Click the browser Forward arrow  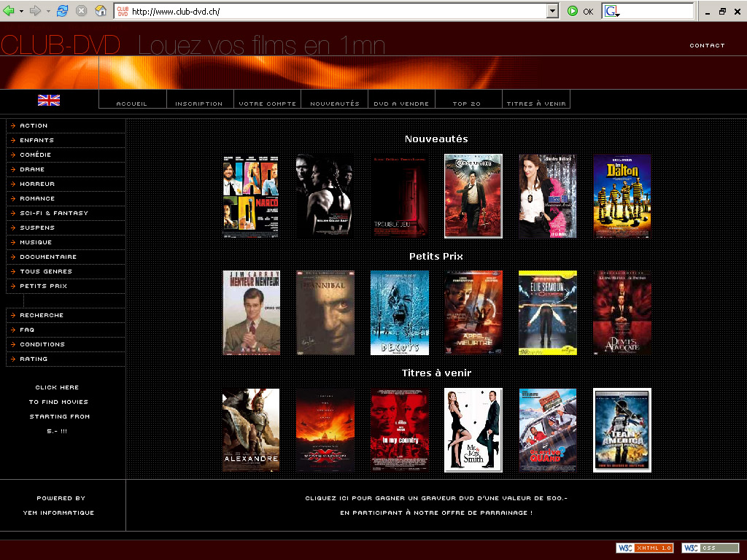point(35,11)
